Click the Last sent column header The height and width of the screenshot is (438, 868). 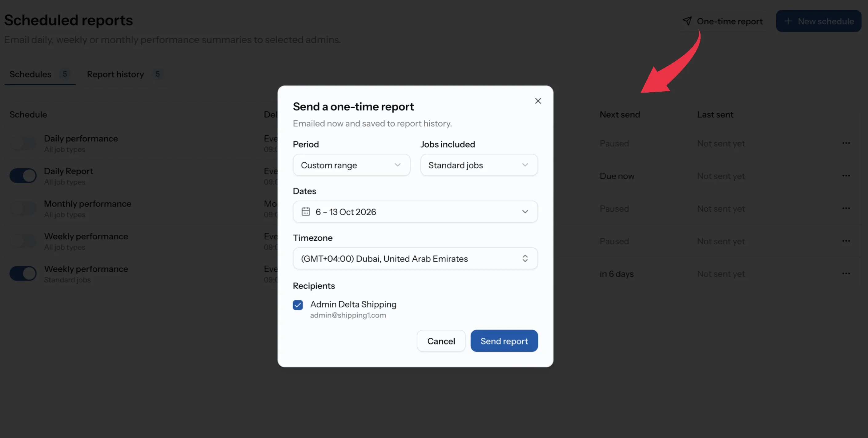715,114
